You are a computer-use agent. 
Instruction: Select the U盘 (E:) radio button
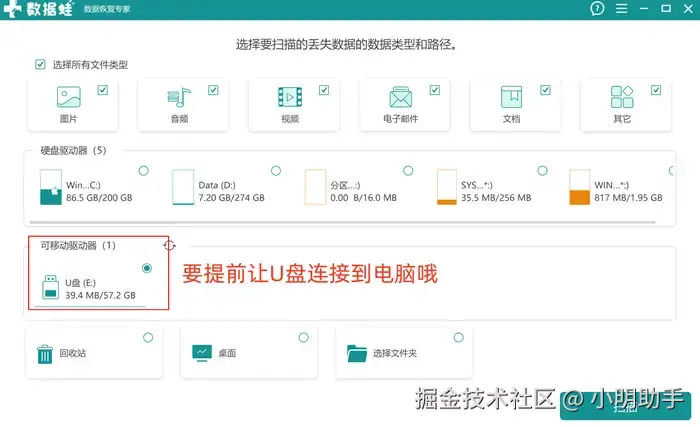pyautogui.click(x=147, y=268)
